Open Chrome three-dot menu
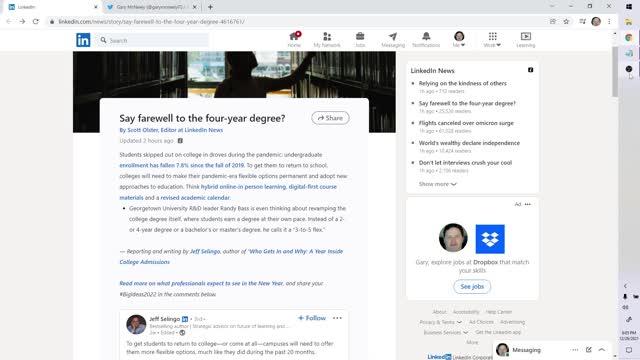Image resolution: width=640 pixels, height=360 pixels. [609, 22]
